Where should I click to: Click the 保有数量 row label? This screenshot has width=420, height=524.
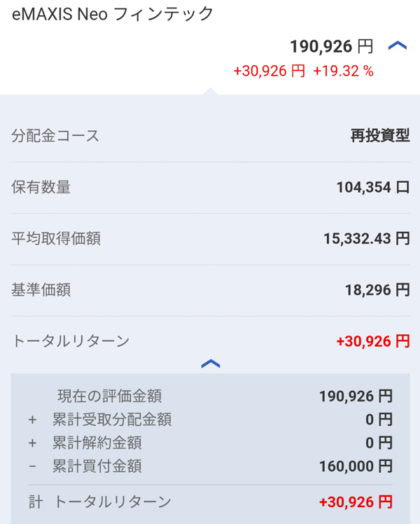tap(41, 187)
